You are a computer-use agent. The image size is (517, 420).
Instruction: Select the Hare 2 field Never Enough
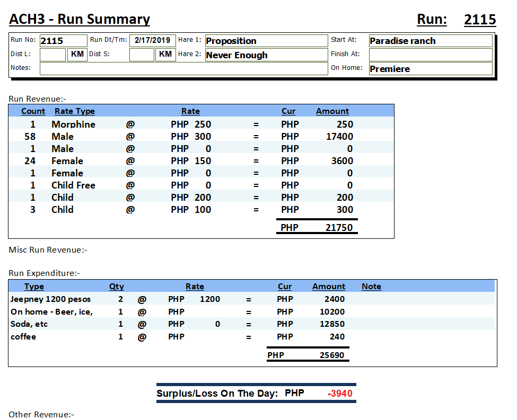point(266,55)
